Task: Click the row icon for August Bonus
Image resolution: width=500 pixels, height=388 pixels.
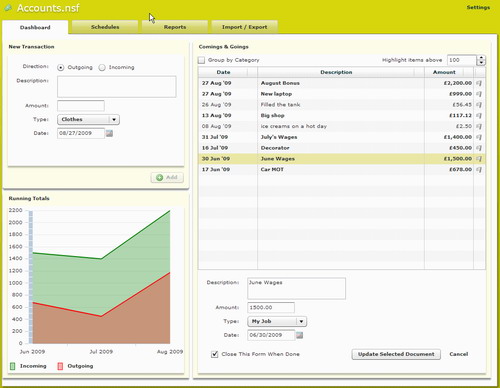Action: (x=479, y=83)
